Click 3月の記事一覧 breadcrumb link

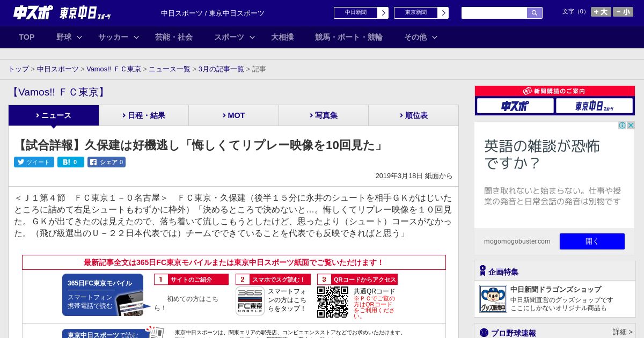click(x=221, y=69)
